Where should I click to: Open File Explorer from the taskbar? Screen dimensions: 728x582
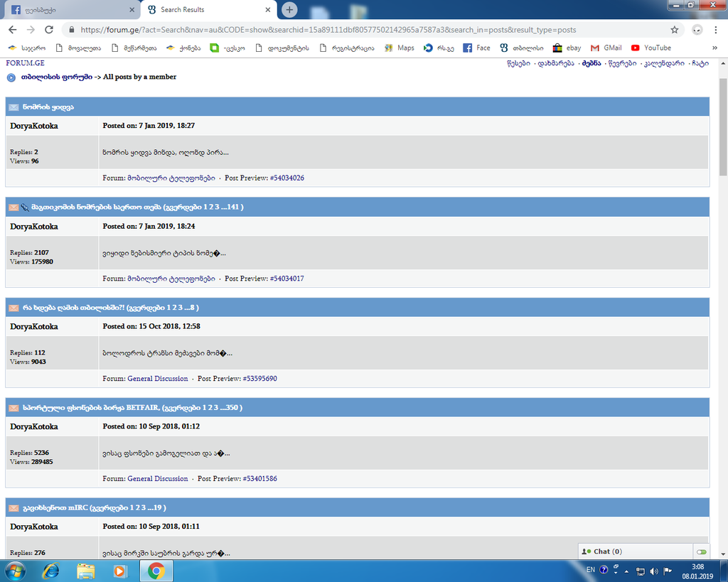(86, 571)
